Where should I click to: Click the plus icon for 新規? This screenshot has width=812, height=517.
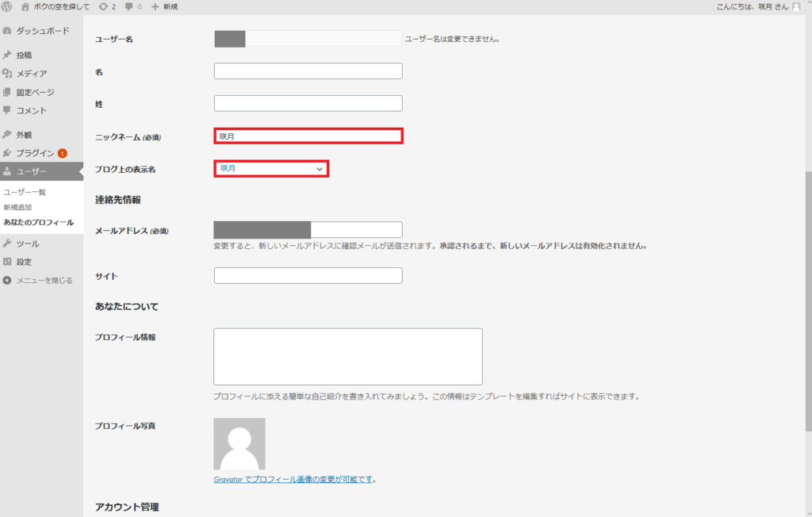click(x=155, y=6)
